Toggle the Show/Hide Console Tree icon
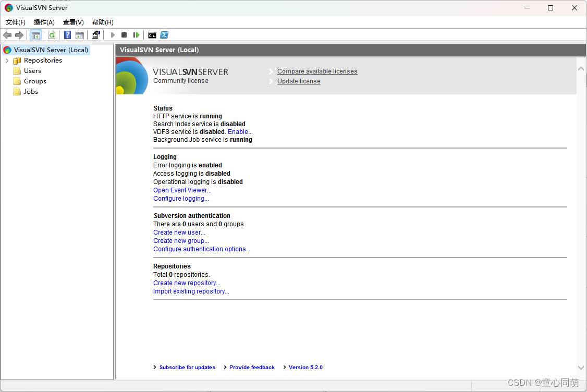The height and width of the screenshot is (392, 587). pos(36,35)
